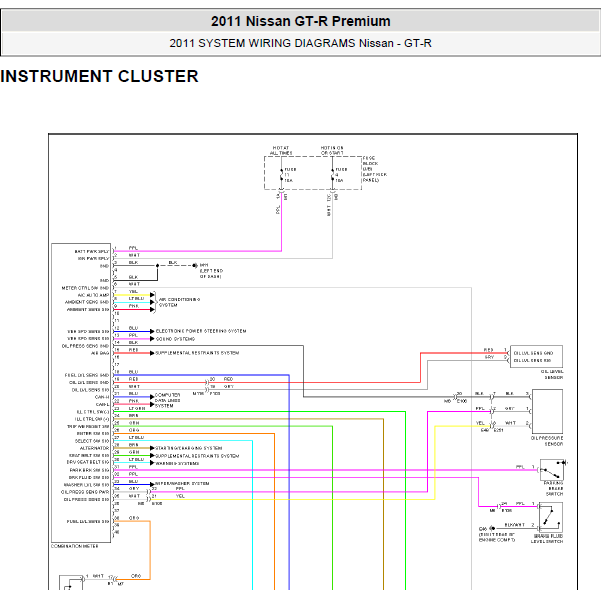This screenshot has height=590, width=601.
Task: Click the "OIL LVL SENS GND" combination meter pin label
Action: (89, 383)
